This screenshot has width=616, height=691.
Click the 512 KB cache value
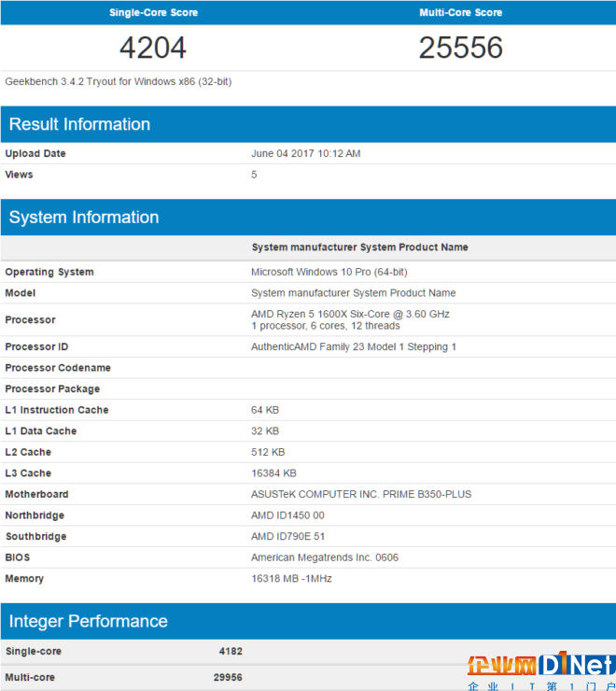(x=268, y=452)
